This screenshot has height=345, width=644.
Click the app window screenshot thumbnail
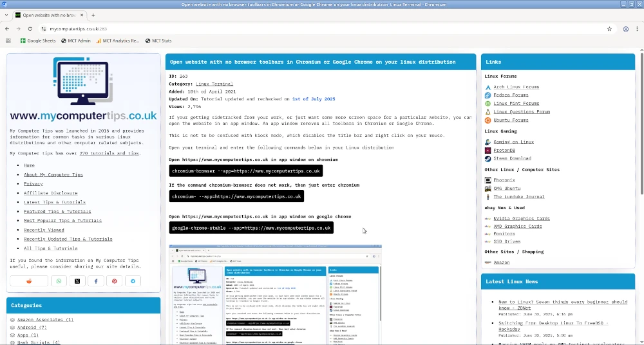[275, 295]
